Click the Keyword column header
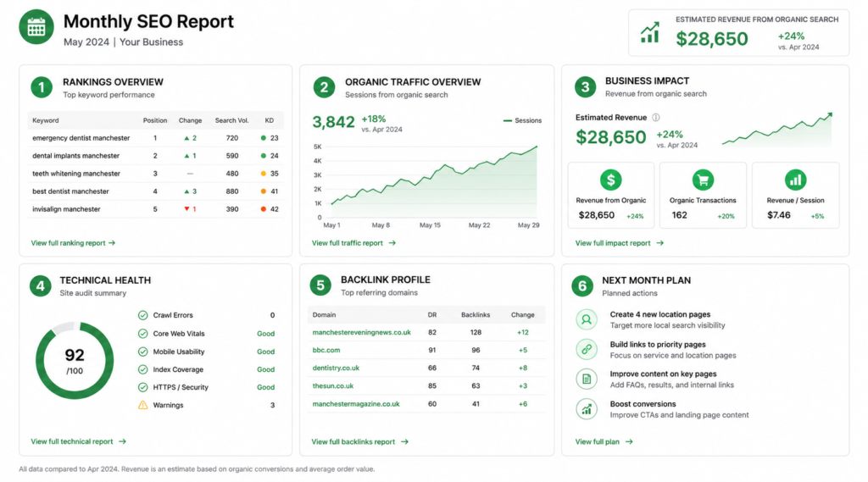The height and width of the screenshot is (482, 868). pos(46,120)
